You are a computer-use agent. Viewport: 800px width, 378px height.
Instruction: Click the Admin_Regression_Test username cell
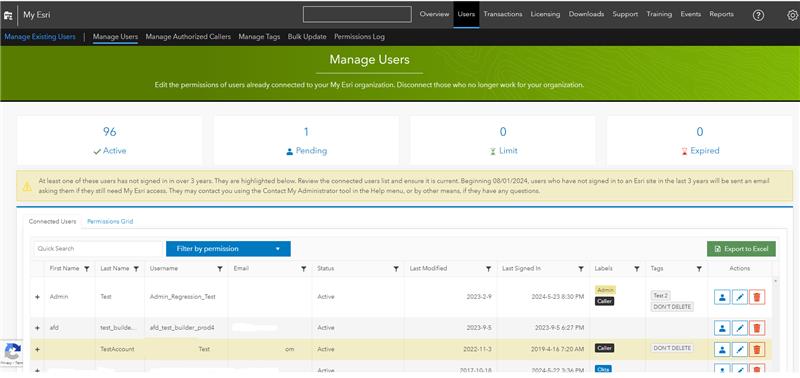pos(183,297)
